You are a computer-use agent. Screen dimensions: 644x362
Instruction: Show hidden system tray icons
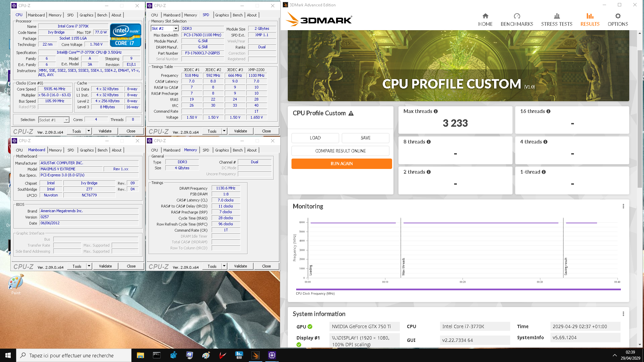[614, 355]
